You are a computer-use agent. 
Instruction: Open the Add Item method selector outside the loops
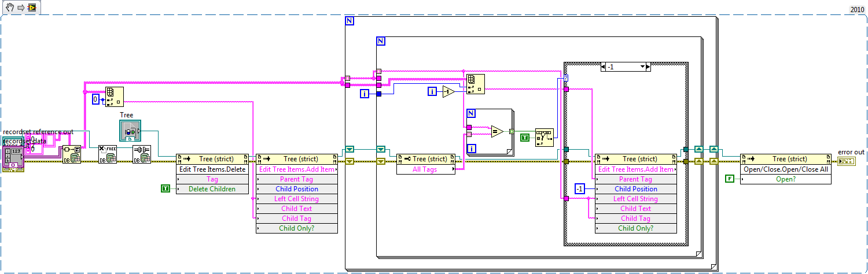pyautogui.click(x=297, y=169)
